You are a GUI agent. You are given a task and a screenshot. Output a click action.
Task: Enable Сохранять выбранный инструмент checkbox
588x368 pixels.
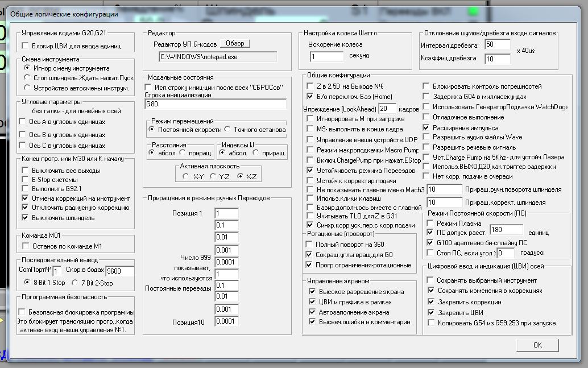[x=430, y=280]
